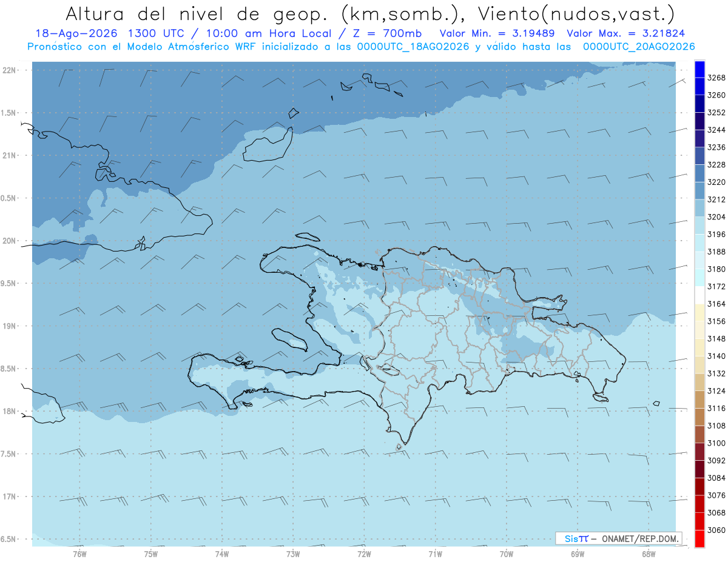This screenshot has width=728, height=562.
Task: Click the legend swatch between 3220 and 3212
Action: (x=699, y=191)
